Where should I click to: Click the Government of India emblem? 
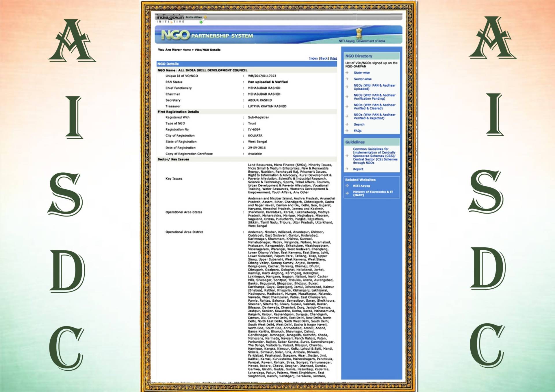pyautogui.click(x=359, y=33)
